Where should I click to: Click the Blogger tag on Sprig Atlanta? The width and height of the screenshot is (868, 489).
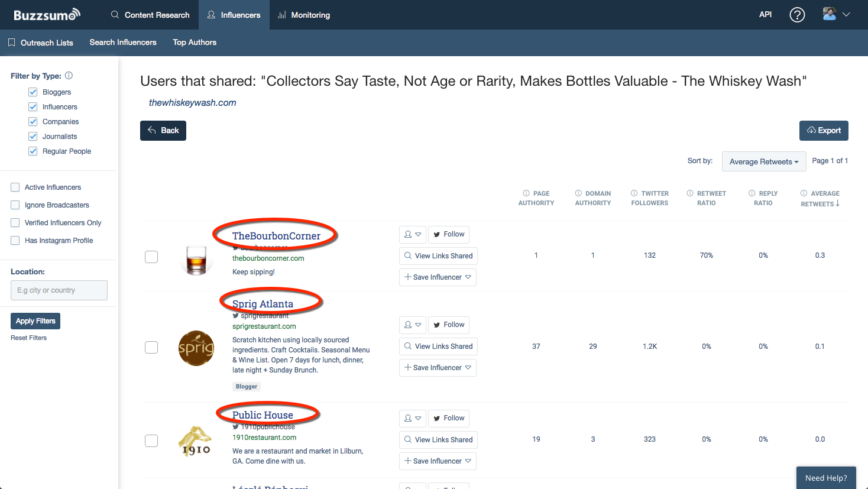(247, 387)
